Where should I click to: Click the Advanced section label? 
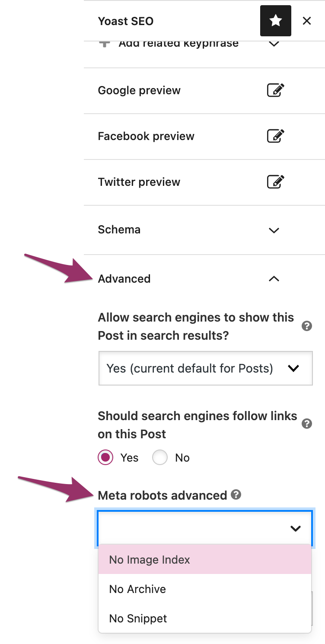point(124,279)
